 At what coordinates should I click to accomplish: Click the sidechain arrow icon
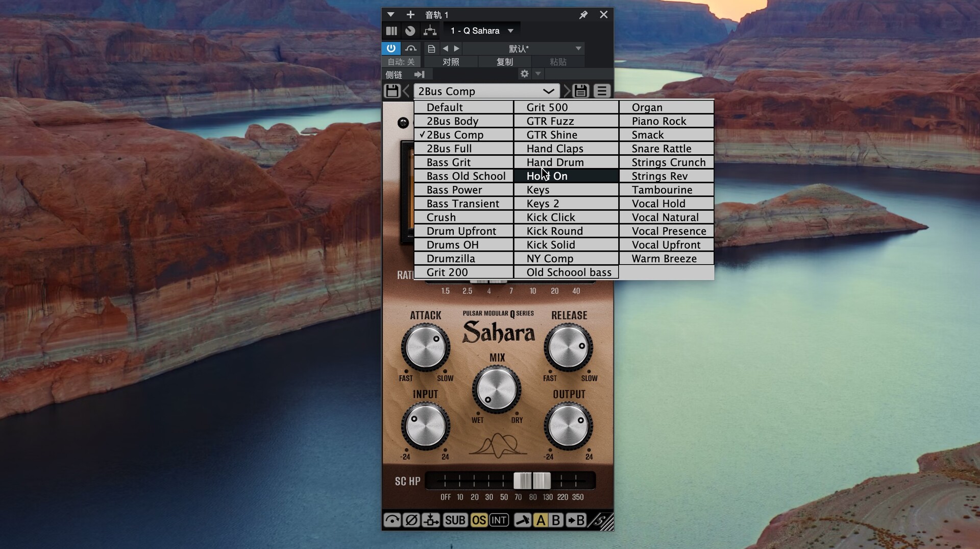click(420, 75)
